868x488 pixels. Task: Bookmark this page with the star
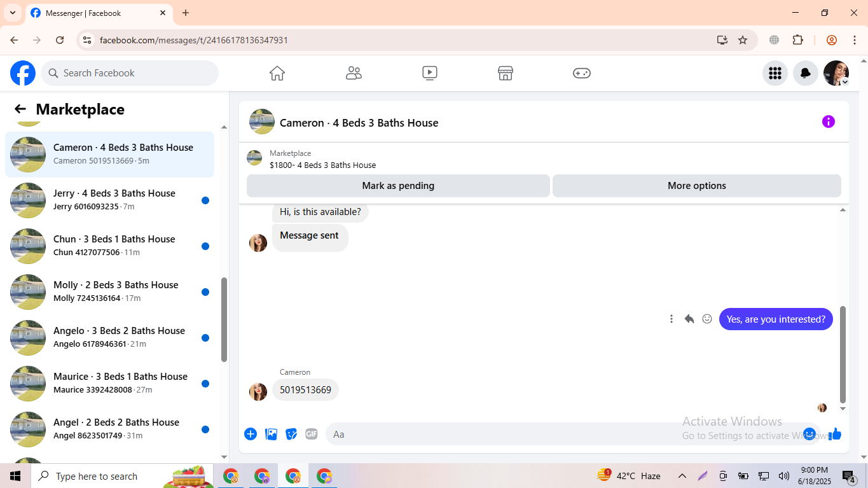click(743, 40)
